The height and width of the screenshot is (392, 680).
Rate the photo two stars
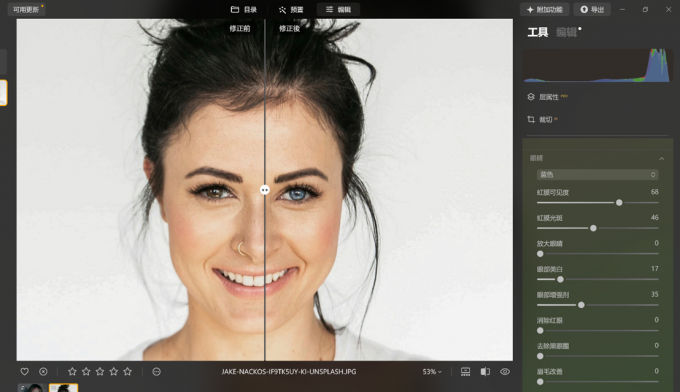coord(86,372)
